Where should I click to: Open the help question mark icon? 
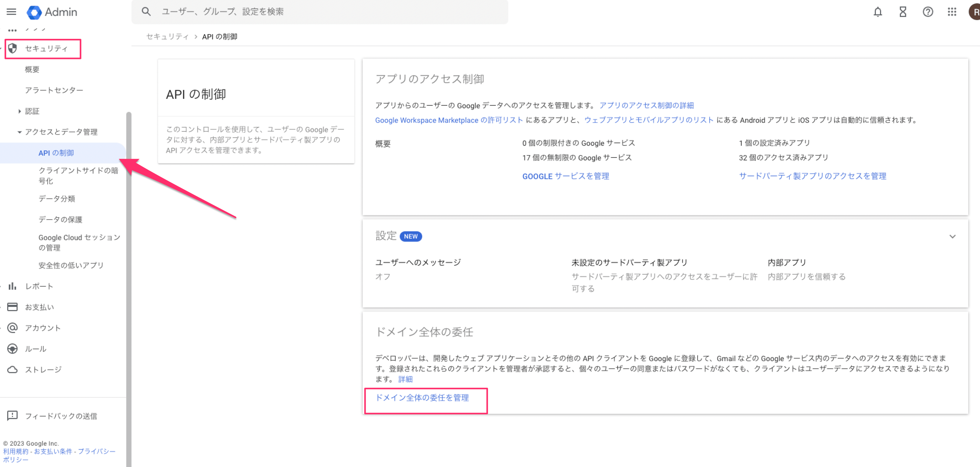click(x=927, y=12)
